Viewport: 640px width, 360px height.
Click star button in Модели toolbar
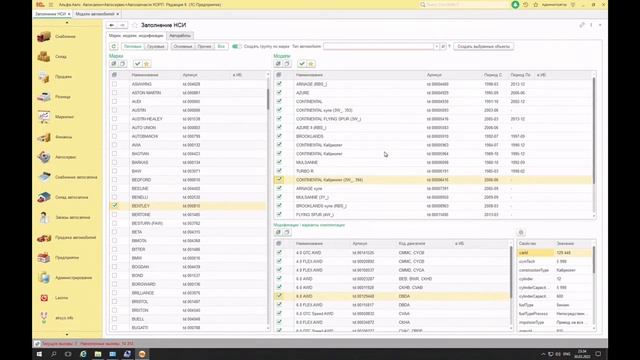(x=311, y=64)
